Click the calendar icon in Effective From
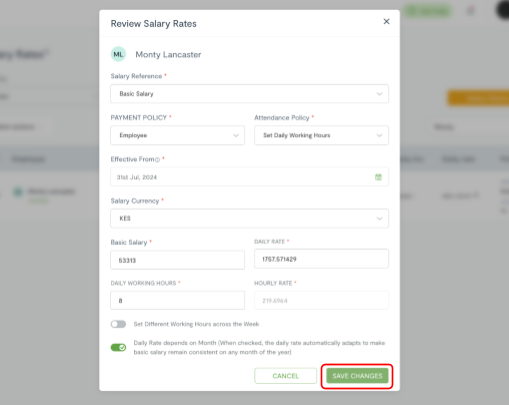Image resolution: width=509 pixels, height=405 pixels. pos(378,177)
